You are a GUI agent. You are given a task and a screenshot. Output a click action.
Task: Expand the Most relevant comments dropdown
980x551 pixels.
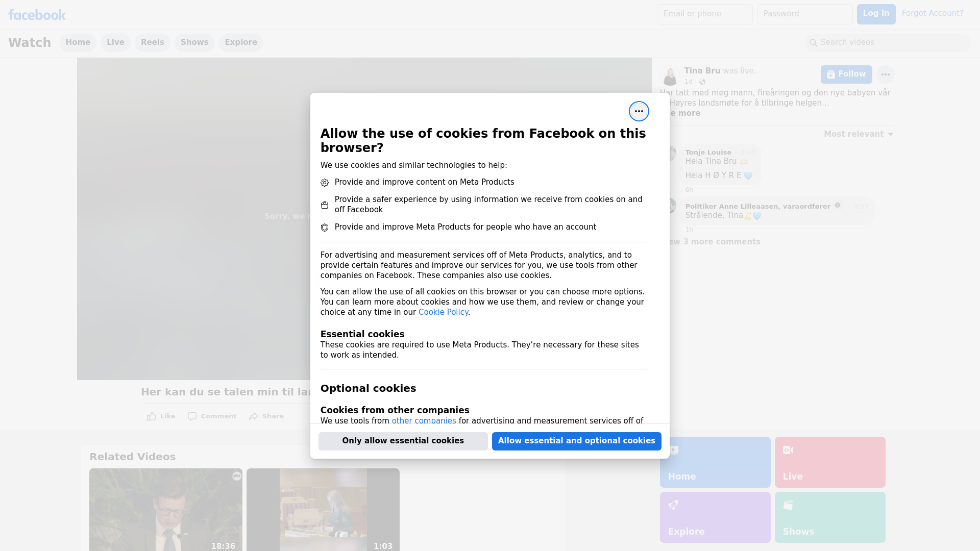859,134
